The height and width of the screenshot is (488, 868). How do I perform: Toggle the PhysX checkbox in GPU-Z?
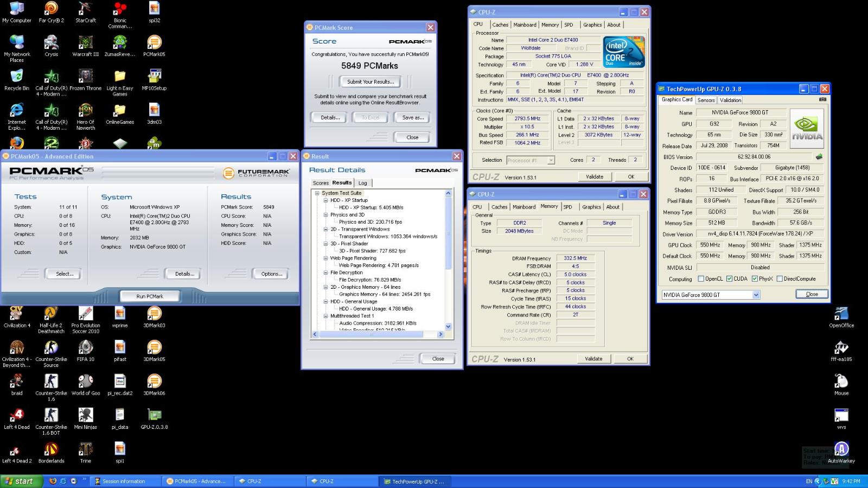click(755, 278)
